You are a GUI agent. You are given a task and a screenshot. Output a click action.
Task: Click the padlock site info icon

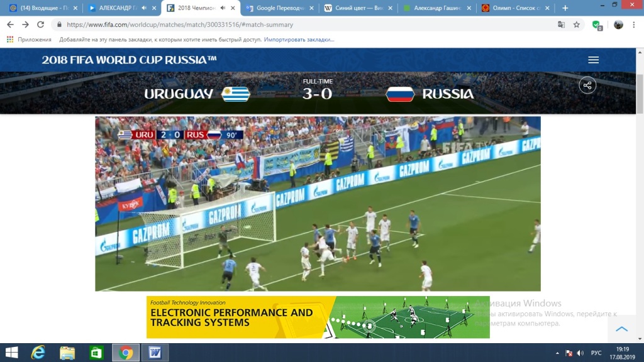(60, 25)
